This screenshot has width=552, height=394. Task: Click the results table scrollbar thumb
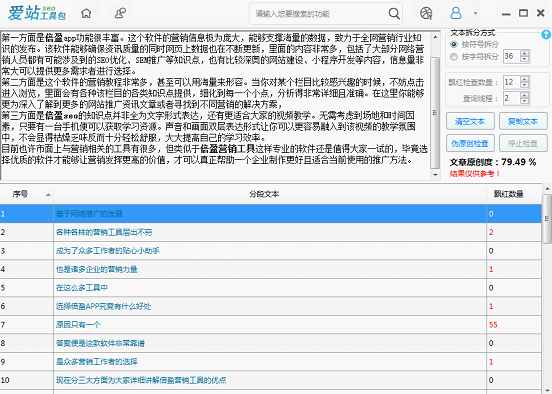(x=547, y=218)
